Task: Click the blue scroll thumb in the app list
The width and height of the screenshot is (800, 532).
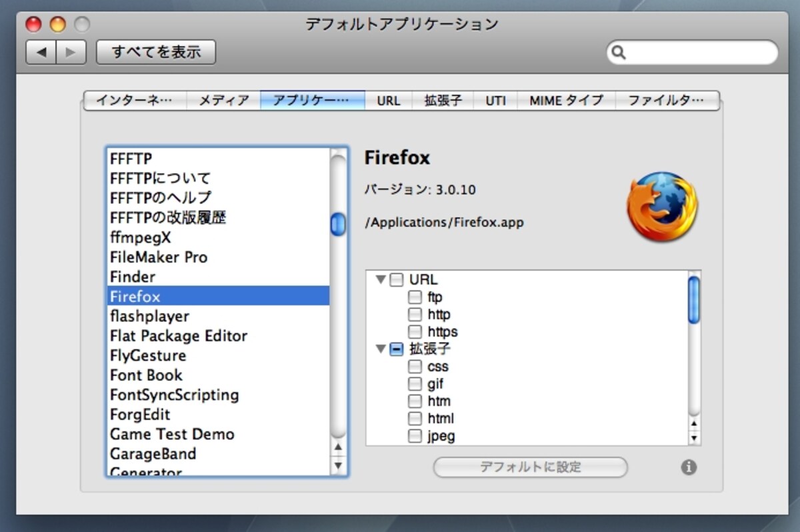Action: click(338, 224)
